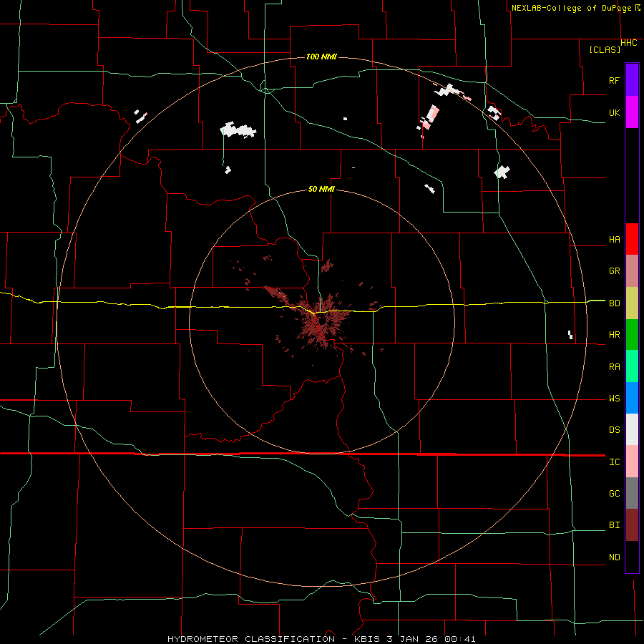The width and height of the screenshot is (644, 644).
Task: Click the UK magenta legend swatch
Action: pos(632,112)
